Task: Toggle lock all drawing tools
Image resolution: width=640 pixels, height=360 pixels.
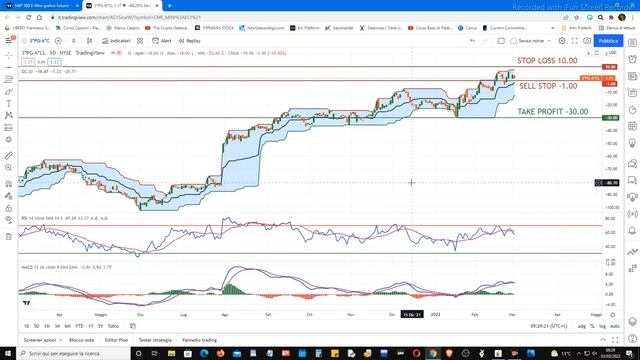Action: pyautogui.click(x=9, y=208)
